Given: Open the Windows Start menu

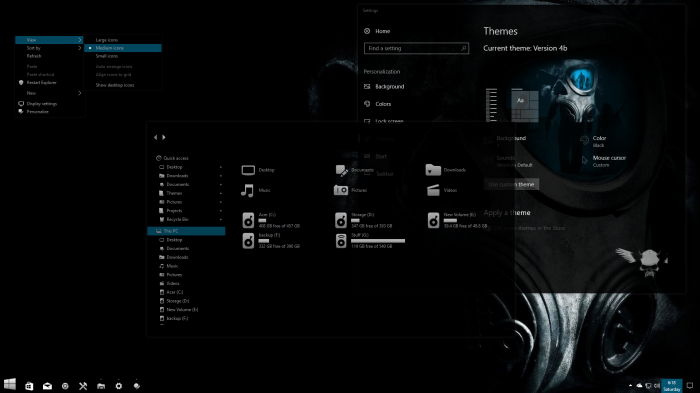Looking at the screenshot, I should [10, 384].
